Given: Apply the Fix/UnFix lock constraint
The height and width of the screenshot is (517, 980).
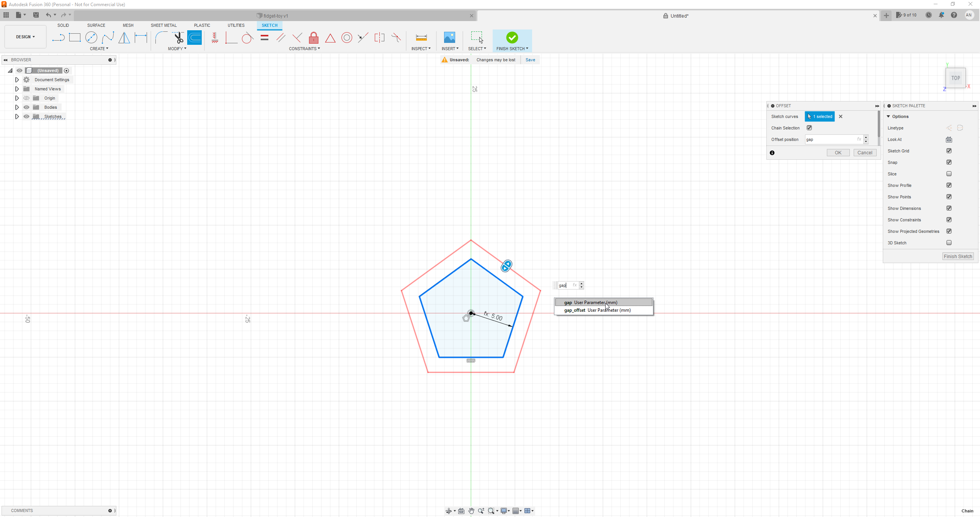Looking at the screenshot, I should coord(313,38).
